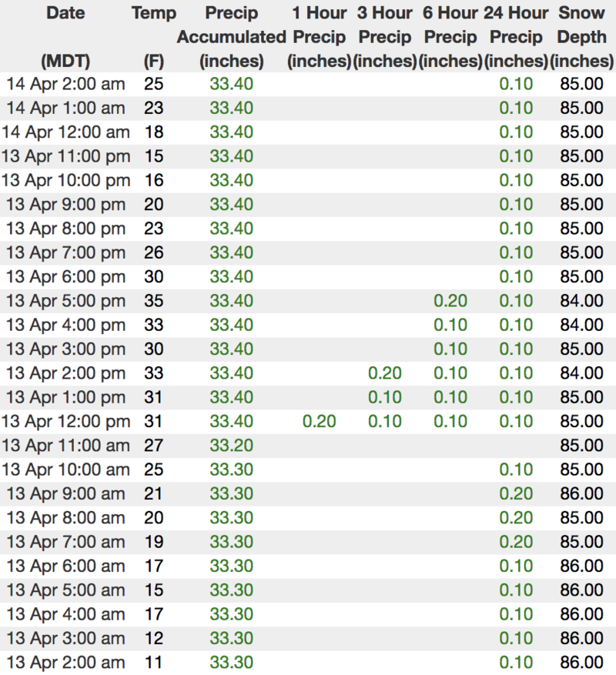This screenshot has width=616, height=675.
Task: Select the 24 Hour Precip column header
Action: pyautogui.click(x=516, y=36)
